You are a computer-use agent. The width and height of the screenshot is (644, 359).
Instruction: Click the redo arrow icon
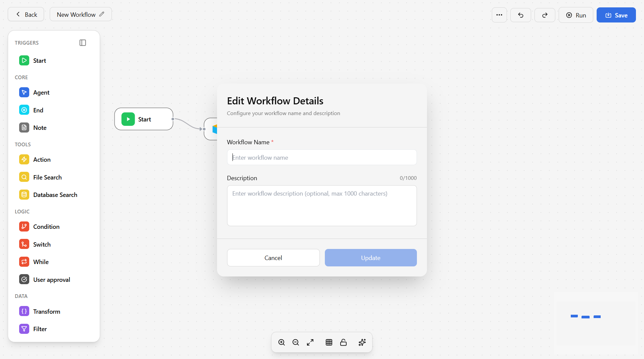tap(545, 15)
